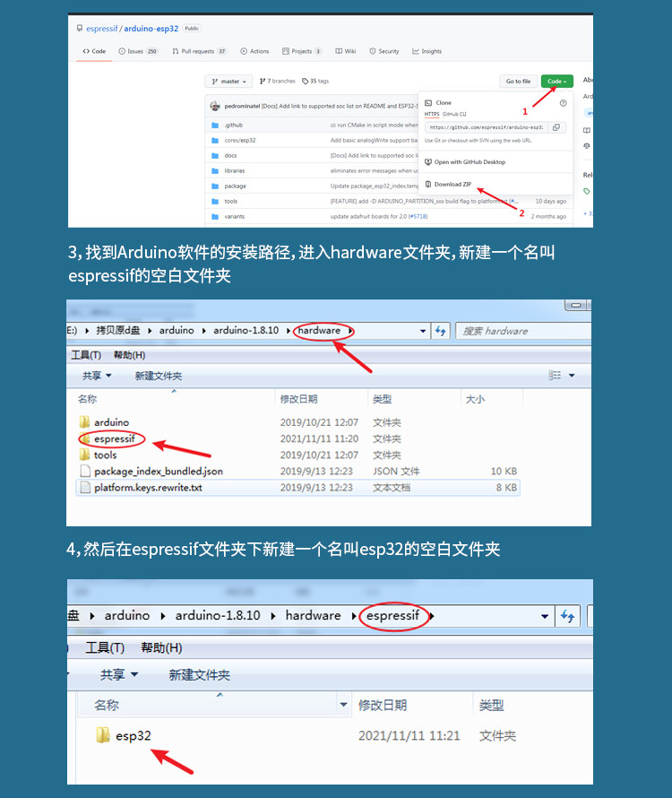Select platform.keys.rewrite.txt file

click(297, 488)
